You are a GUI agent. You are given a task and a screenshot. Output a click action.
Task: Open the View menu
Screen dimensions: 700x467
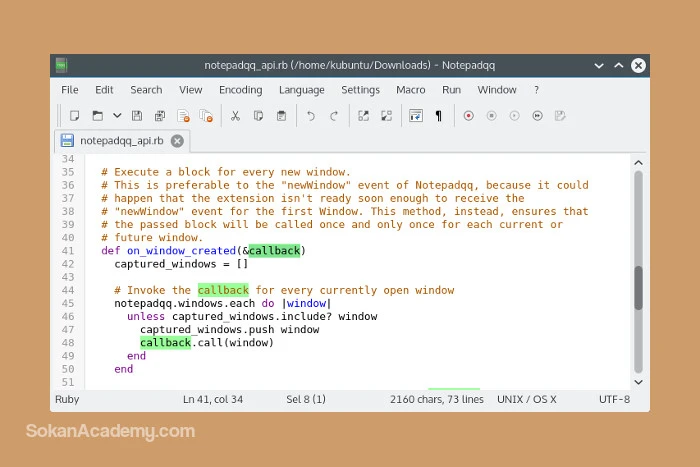(191, 90)
